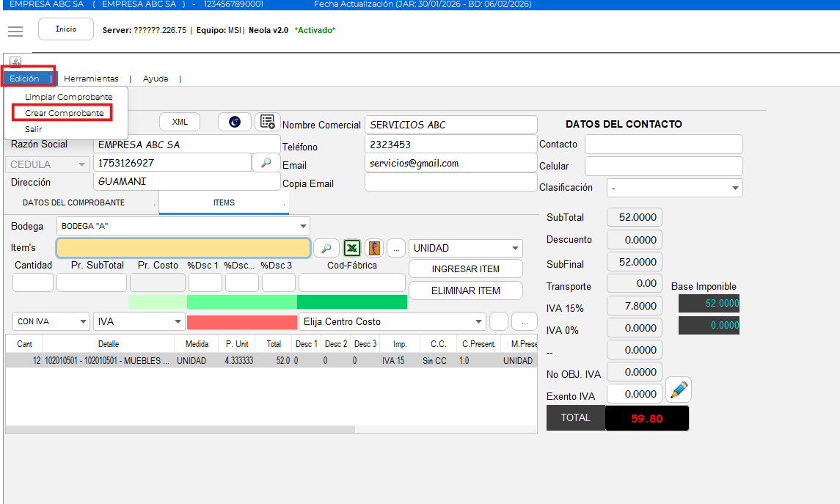Click the list-add icon next to Nombre Comercial
This screenshot has width=840, height=504.
coord(268,122)
